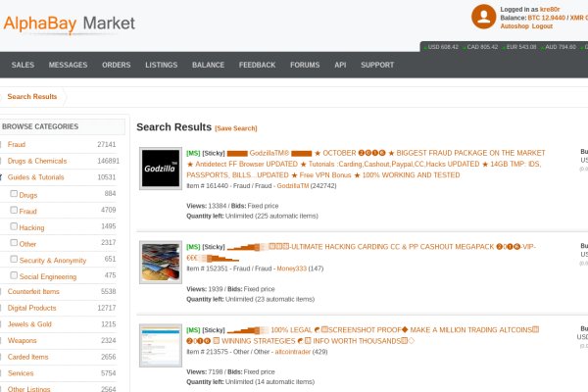Open altcointrader vendor profile link
This screenshot has height=392, width=588.
(293, 352)
